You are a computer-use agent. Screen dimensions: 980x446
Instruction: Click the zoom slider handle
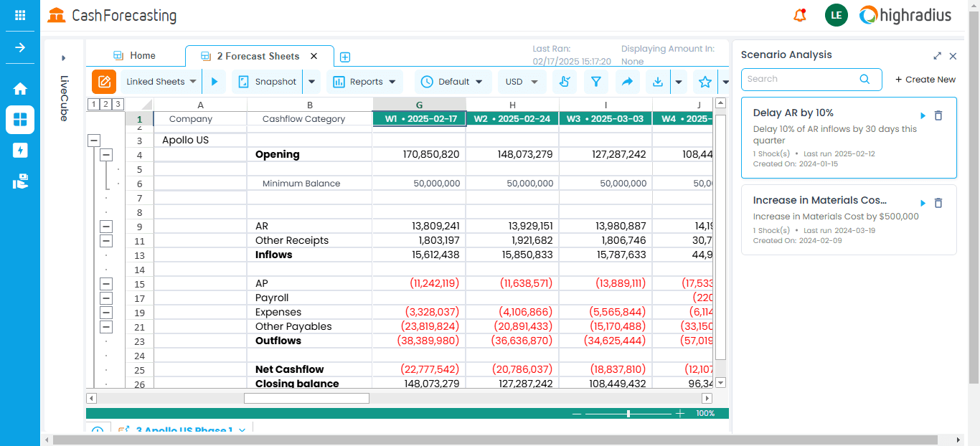coord(628,414)
